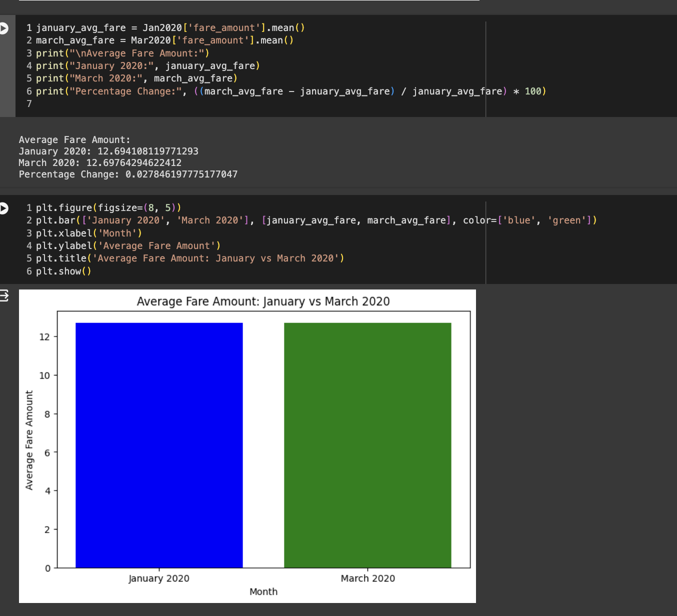Click code line march_avg_fare = Mar2020 mean
This screenshot has height=616, width=677.
164,40
